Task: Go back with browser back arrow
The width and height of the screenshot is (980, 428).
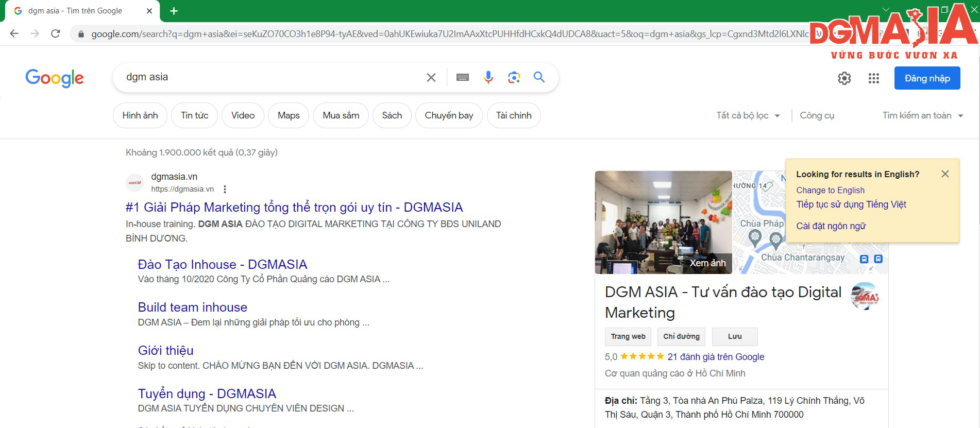Action: point(14,33)
